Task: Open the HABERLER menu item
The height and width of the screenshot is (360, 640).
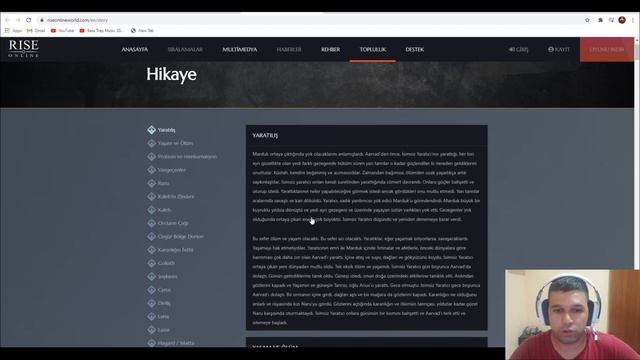Action: coord(289,49)
